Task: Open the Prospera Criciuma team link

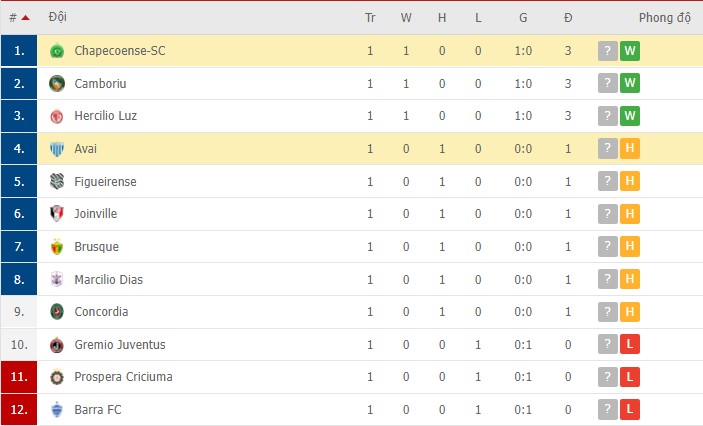Action: click(123, 377)
